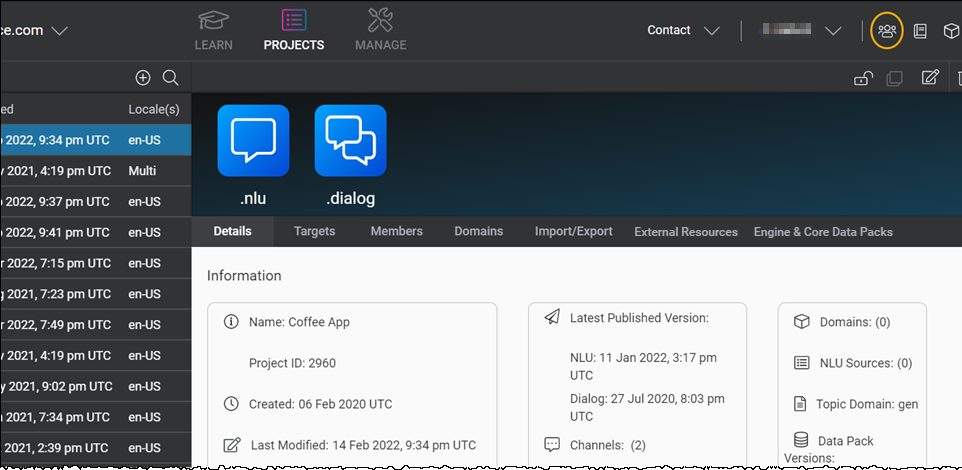Go to the MANAGE section
The width and height of the screenshot is (962, 470).
pos(380,30)
